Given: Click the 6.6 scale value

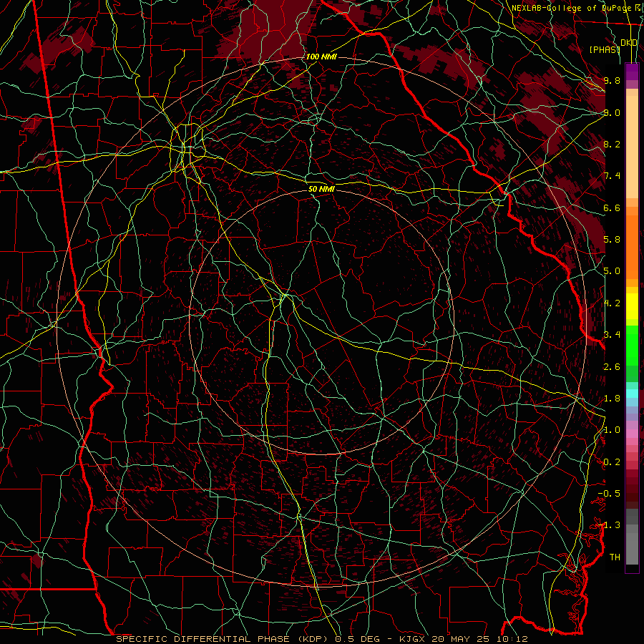Looking at the screenshot, I should (x=612, y=208).
